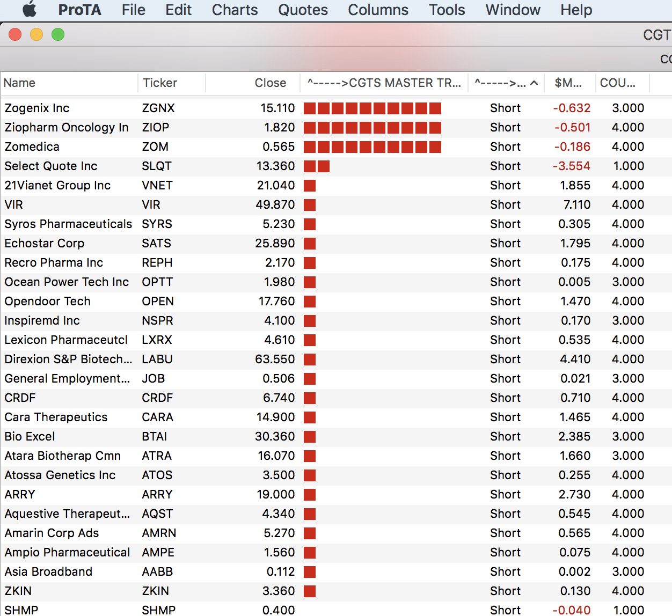Open the File menu
672x616 pixels.
click(134, 10)
